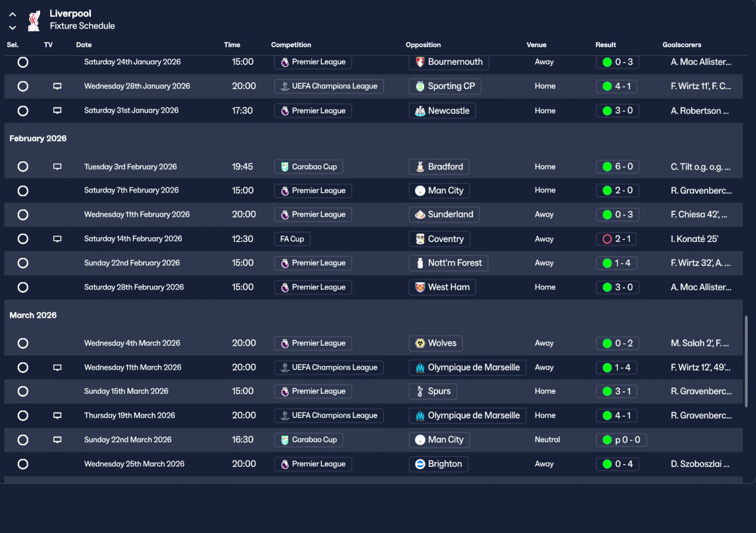This screenshot has width=756, height=533.
Task: Click the "Fixture Schedule" title text
Action: click(x=82, y=26)
